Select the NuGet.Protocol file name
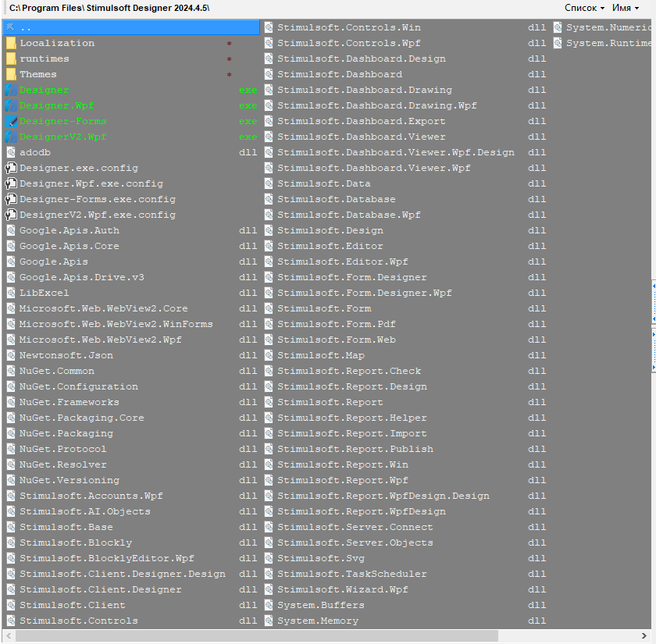 click(x=62, y=449)
